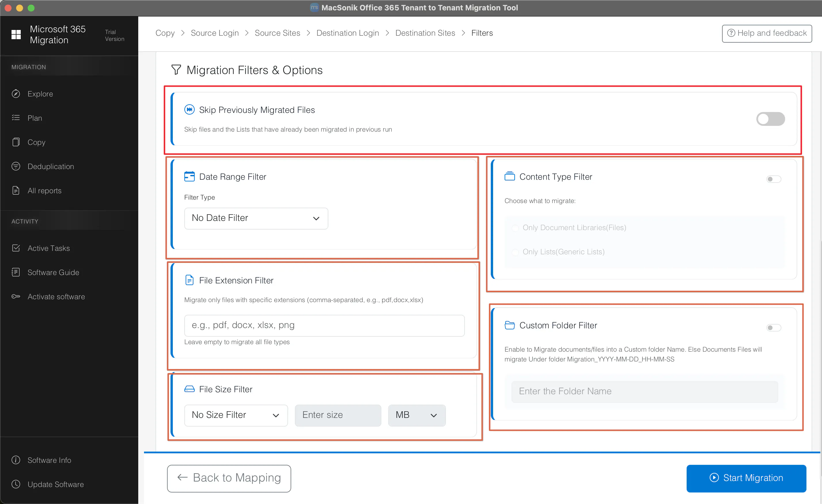Click the Update Software clock icon

[x=16, y=484]
